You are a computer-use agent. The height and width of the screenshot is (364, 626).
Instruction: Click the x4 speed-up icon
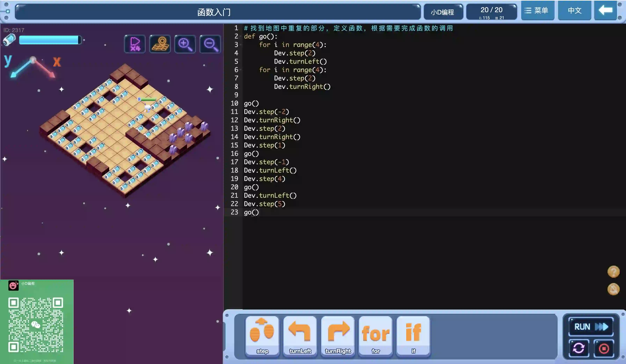tap(135, 44)
